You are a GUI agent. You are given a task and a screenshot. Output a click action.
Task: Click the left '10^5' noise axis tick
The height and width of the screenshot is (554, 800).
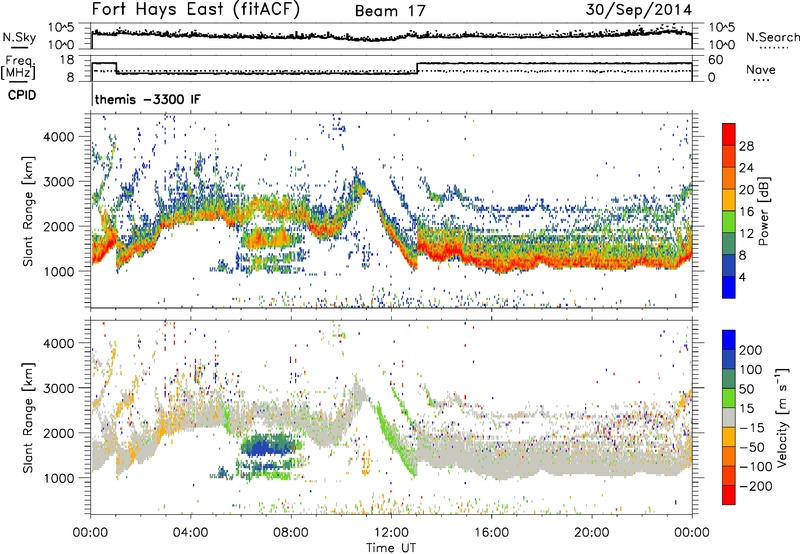[x=61, y=27]
